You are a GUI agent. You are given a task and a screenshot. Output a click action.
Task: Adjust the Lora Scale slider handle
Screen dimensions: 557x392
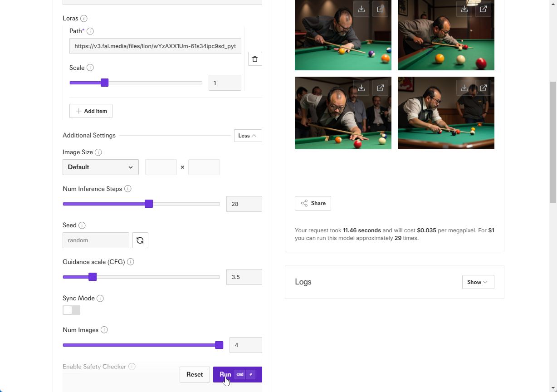point(104,83)
